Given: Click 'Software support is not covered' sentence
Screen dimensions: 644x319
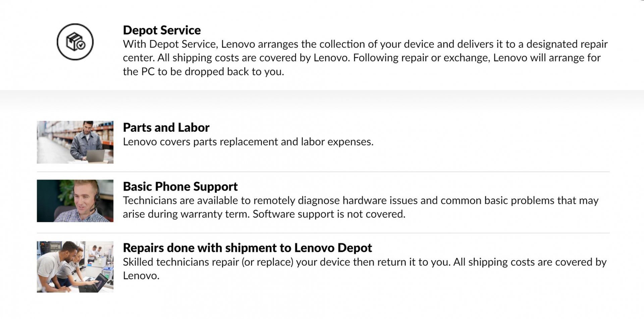Looking at the screenshot, I should 329,214.
